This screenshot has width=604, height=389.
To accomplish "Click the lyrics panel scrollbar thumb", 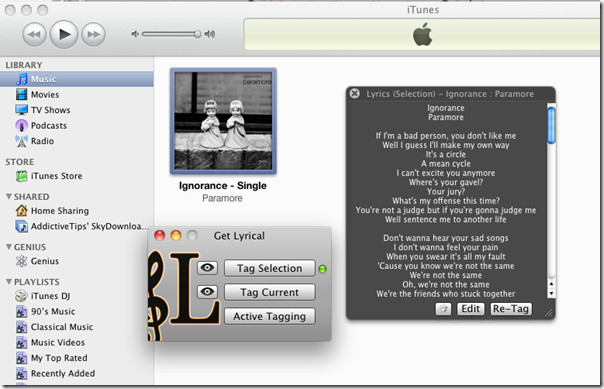I will click(x=551, y=126).
